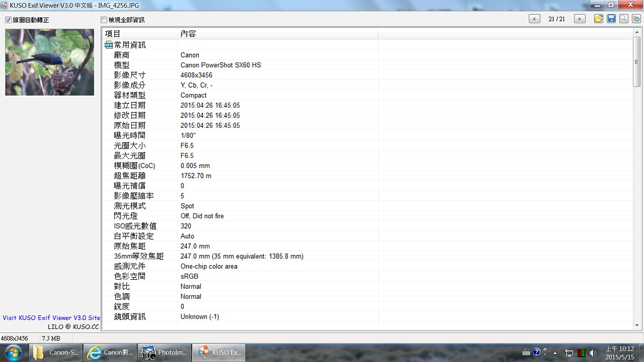Select the 對比 row
The height and width of the screenshot is (362, 644).
pyautogui.click(x=367, y=286)
